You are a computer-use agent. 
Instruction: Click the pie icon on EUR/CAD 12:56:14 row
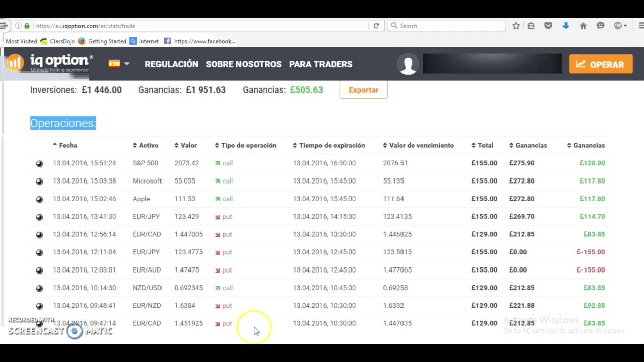[39, 235]
